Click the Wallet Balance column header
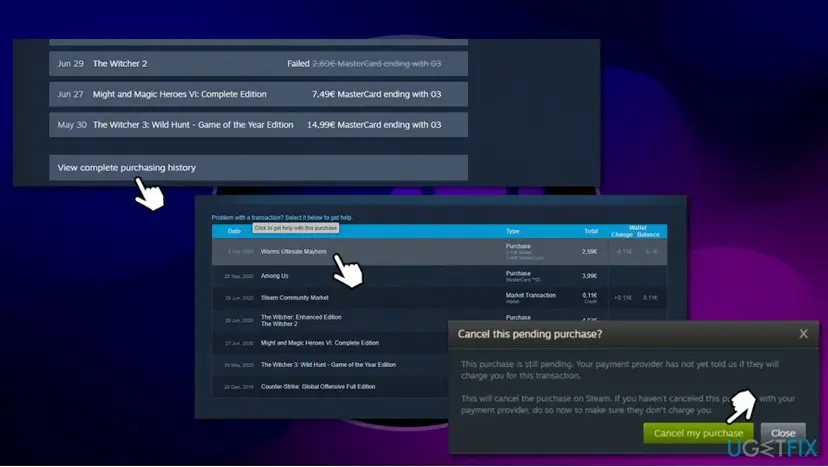Viewport: 828px width, 467px height. pos(648,234)
